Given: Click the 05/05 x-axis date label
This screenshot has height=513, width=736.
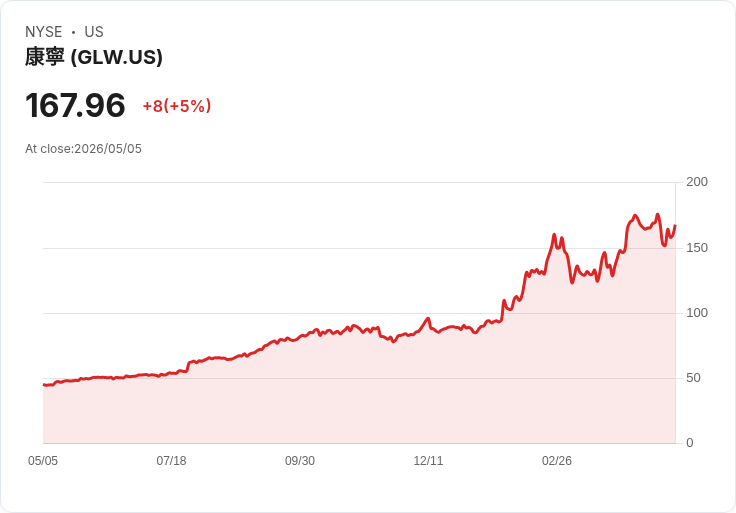Looking at the screenshot, I should pyautogui.click(x=43, y=461).
